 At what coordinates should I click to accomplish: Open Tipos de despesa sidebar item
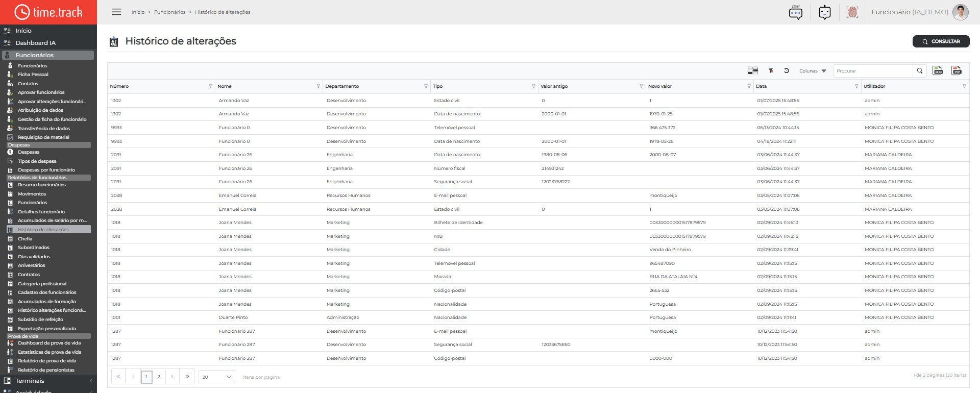tap(37, 161)
